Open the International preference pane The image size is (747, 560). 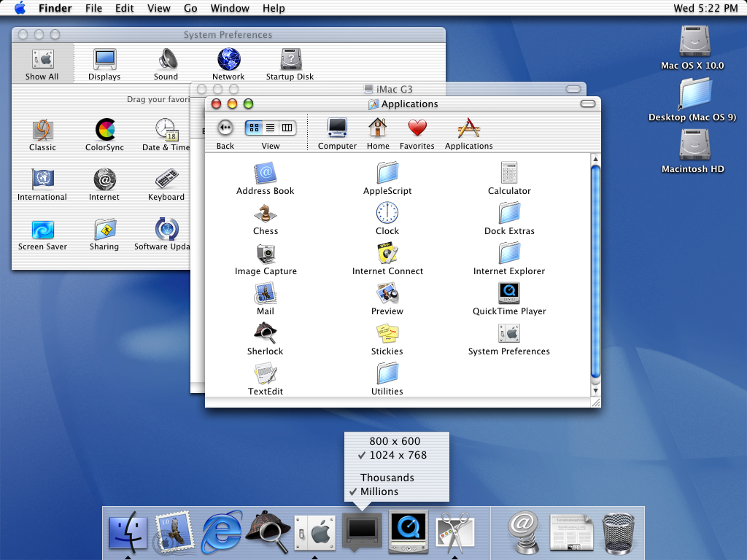(x=42, y=179)
